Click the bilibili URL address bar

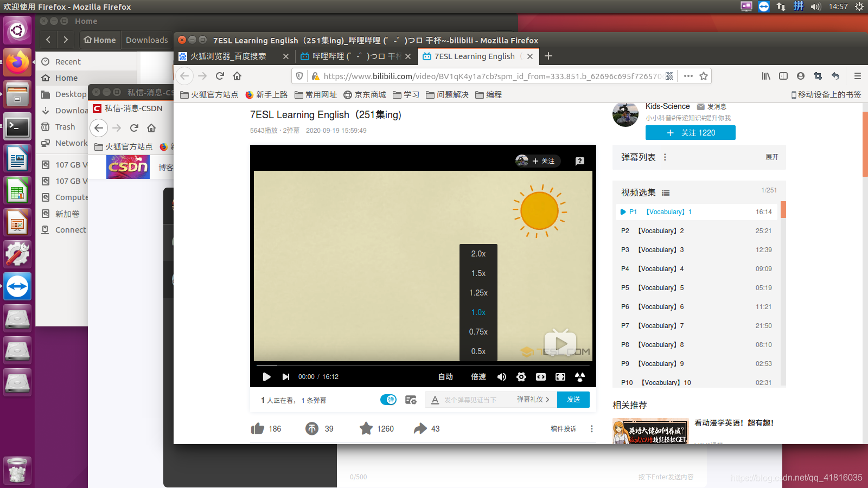(x=493, y=76)
